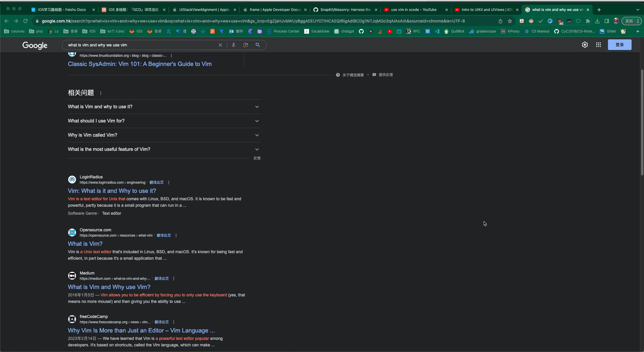Bookmark this page with star icon
The width and height of the screenshot is (644, 352).
pyautogui.click(x=510, y=21)
